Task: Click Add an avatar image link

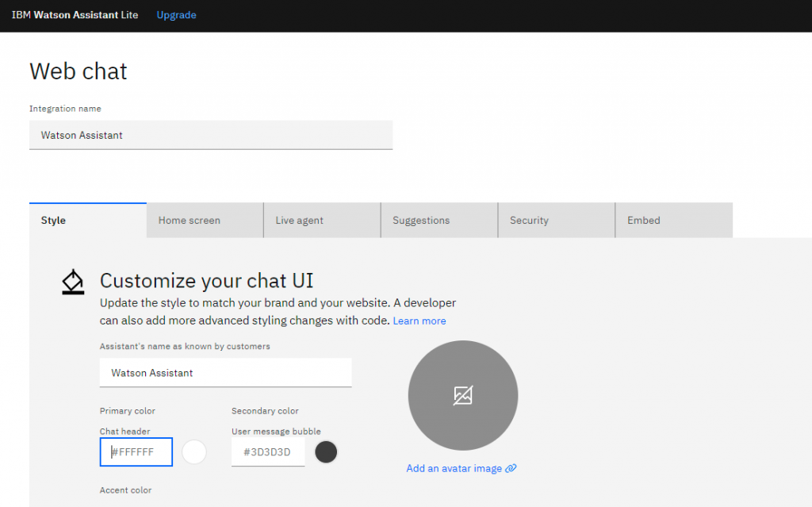Action: [454, 468]
